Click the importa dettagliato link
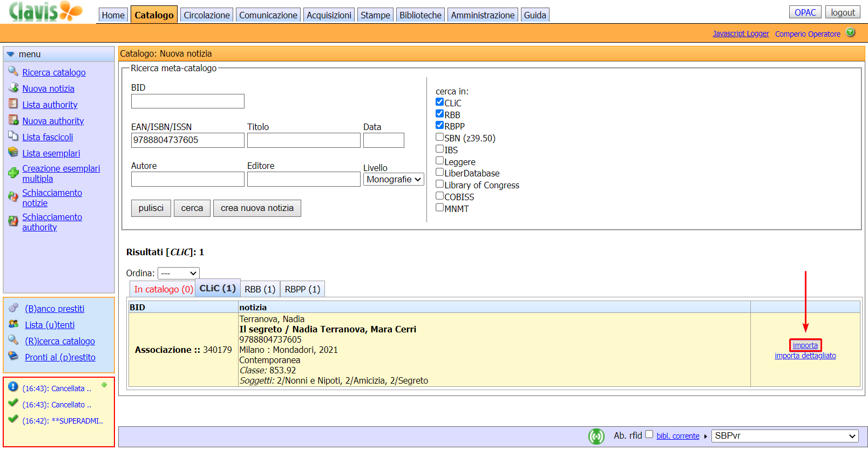This screenshot has height=450, width=868. (805, 356)
